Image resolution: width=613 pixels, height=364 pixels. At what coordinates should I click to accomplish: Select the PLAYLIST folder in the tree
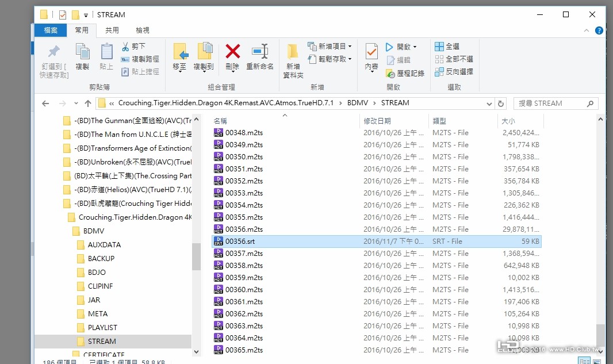click(x=102, y=328)
